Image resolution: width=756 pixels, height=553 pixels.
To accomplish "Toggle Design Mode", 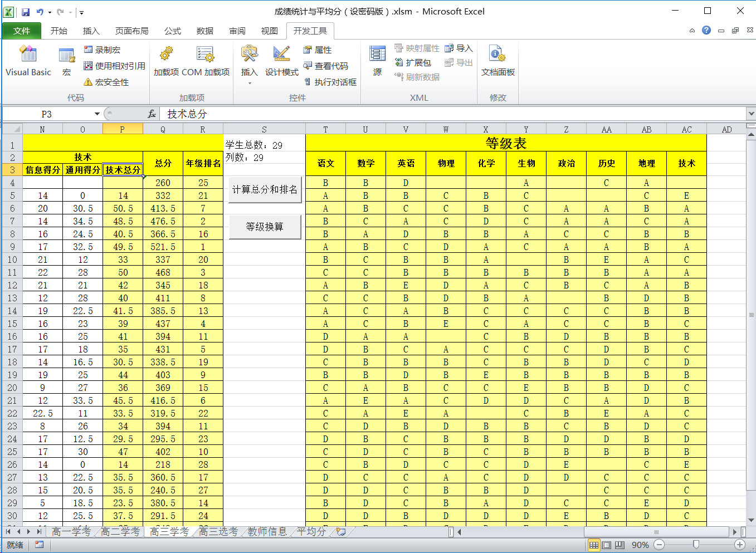I will point(282,61).
